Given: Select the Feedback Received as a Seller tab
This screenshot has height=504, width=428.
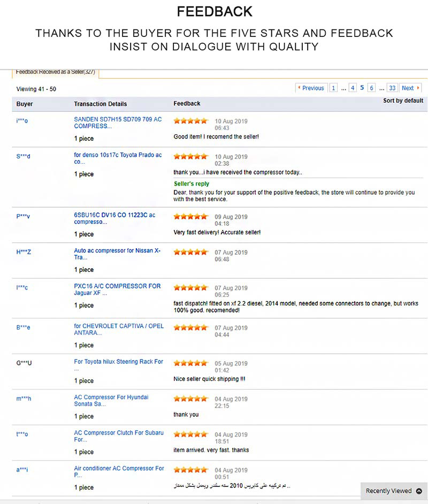Looking at the screenshot, I should tap(55, 72).
